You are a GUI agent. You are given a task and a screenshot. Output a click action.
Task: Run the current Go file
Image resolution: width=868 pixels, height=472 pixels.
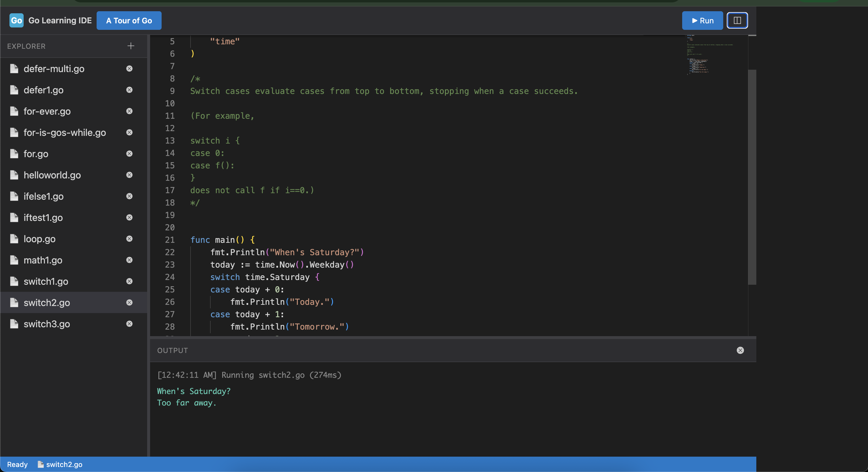click(702, 20)
